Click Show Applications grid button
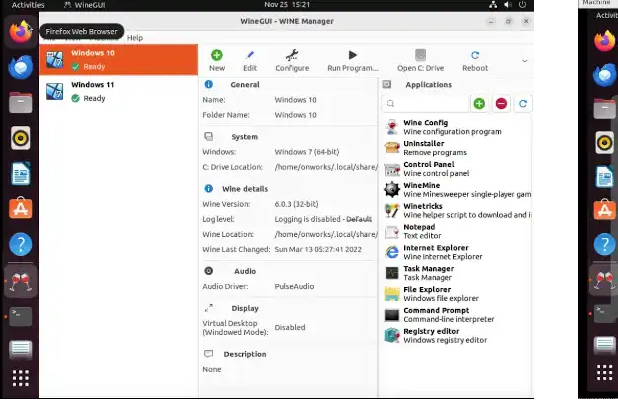The height and width of the screenshot is (405, 618). click(x=20, y=378)
